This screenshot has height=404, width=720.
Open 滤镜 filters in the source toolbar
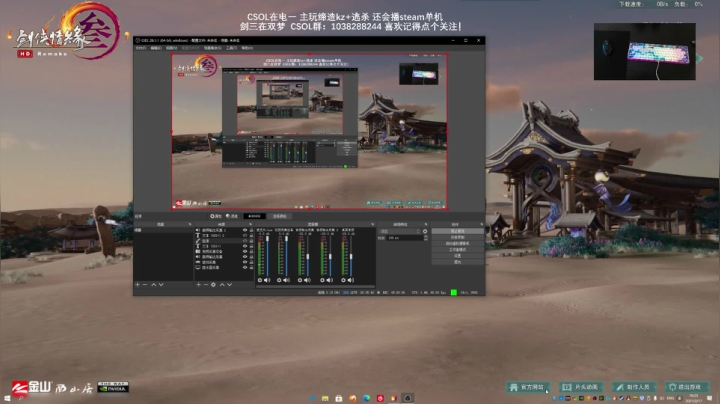[232, 216]
